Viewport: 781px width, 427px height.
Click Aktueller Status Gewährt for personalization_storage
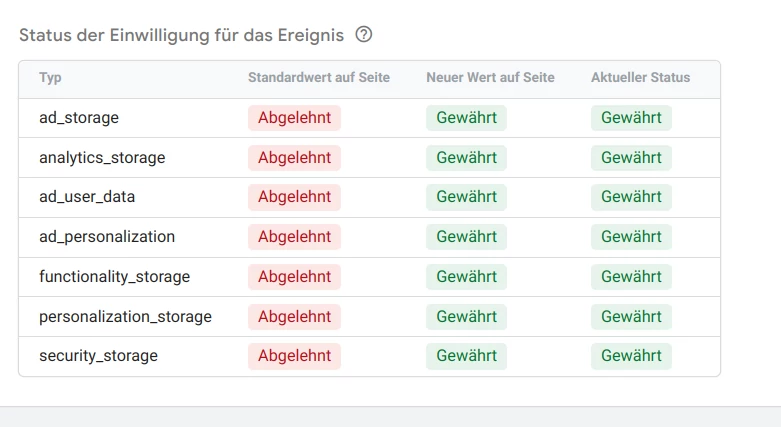[x=631, y=316]
